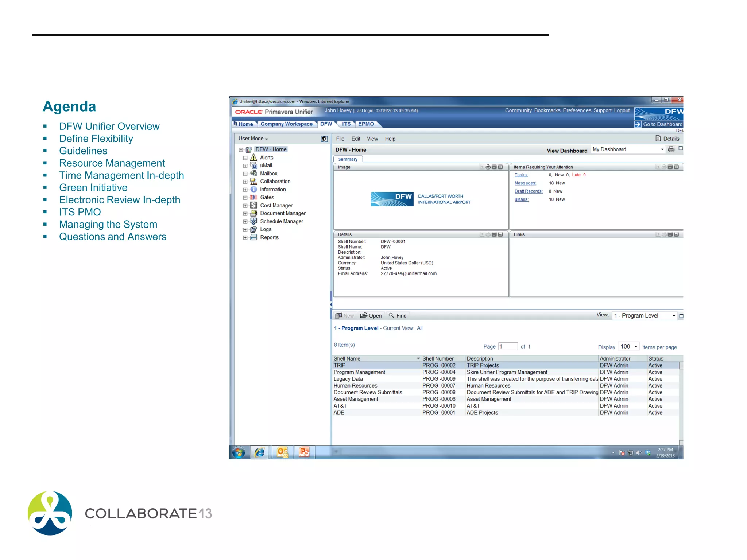Click the pin icon beside User Mode
Viewport: 747px width, 560px height.
tap(324, 139)
